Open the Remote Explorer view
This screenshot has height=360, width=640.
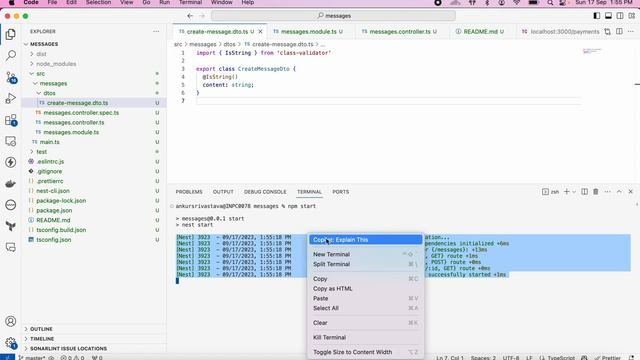pyautogui.click(x=11, y=141)
